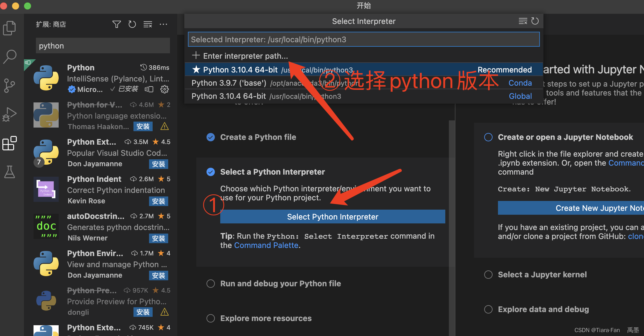Image resolution: width=644 pixels, height=336 pixels.
Task: Toggle Select a Python Interpreter step checkmark
Action: pos(211,172)
